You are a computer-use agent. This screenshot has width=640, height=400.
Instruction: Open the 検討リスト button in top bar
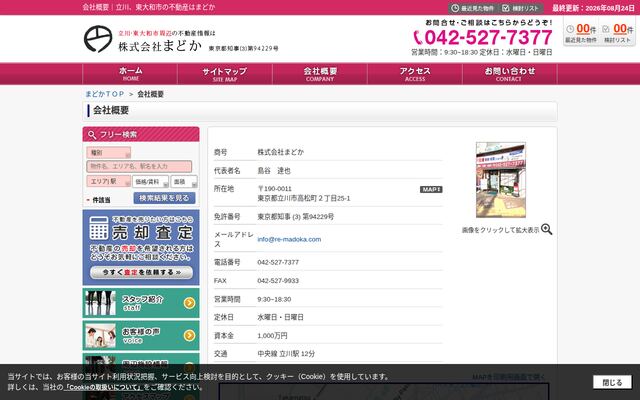[522, 8]
